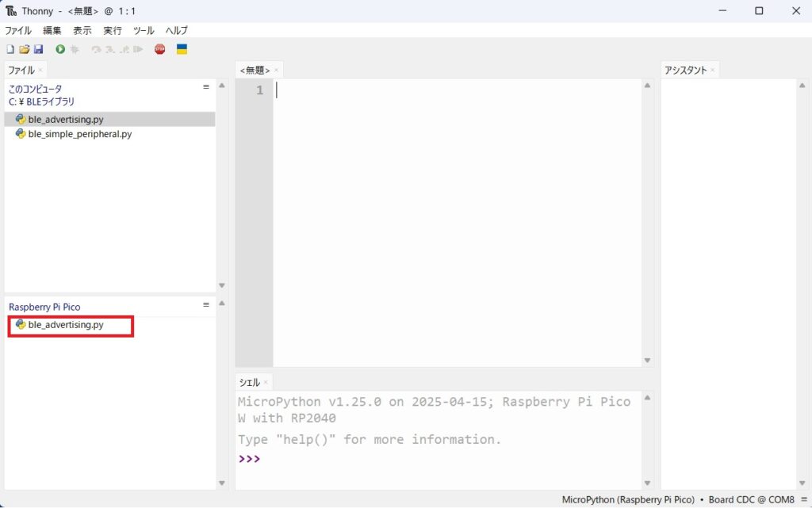The image size is (812, 508).
Task: Open the interpreter selector menu in the status bar
Action: 803,500
